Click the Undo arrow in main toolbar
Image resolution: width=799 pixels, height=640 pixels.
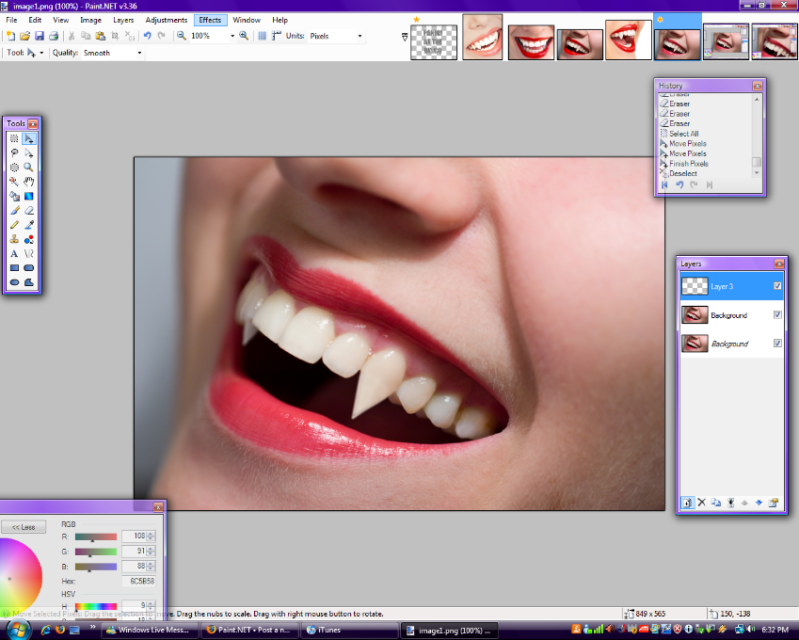coord(147,36)
